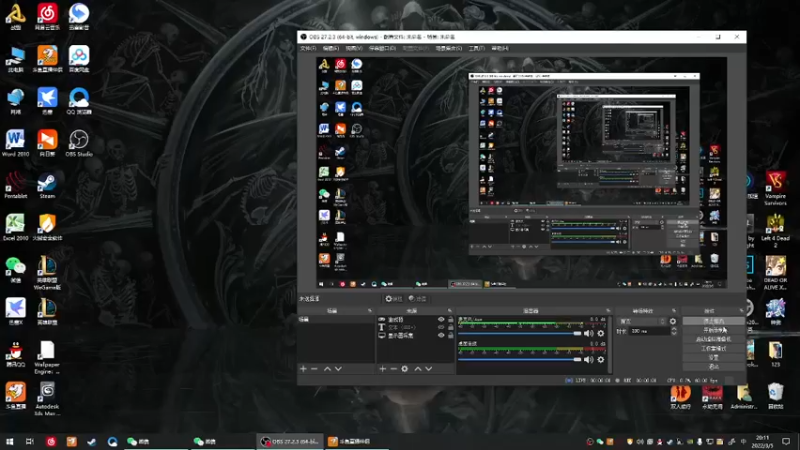
Task: Toggle lock on text (GDI+) source
Action: (x=451, y=327)
